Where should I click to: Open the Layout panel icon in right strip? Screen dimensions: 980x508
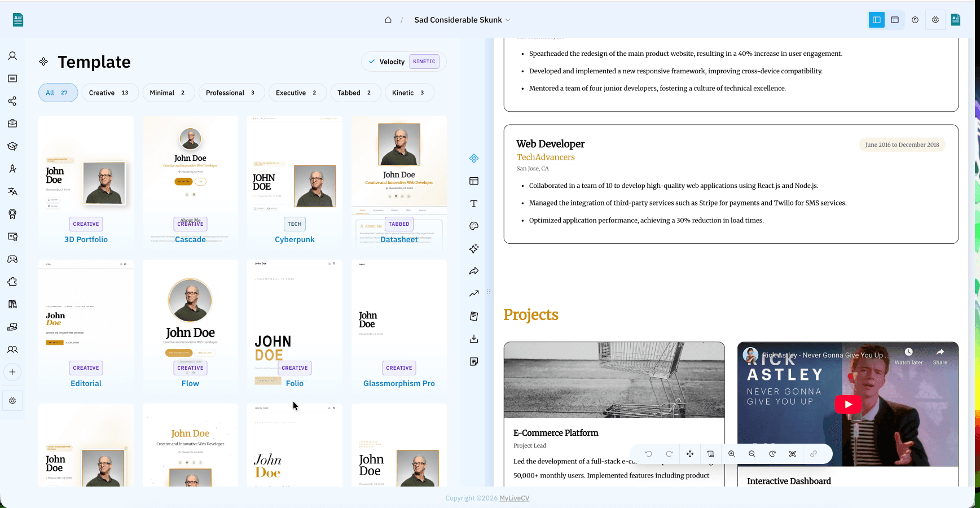tap(474, 181)
